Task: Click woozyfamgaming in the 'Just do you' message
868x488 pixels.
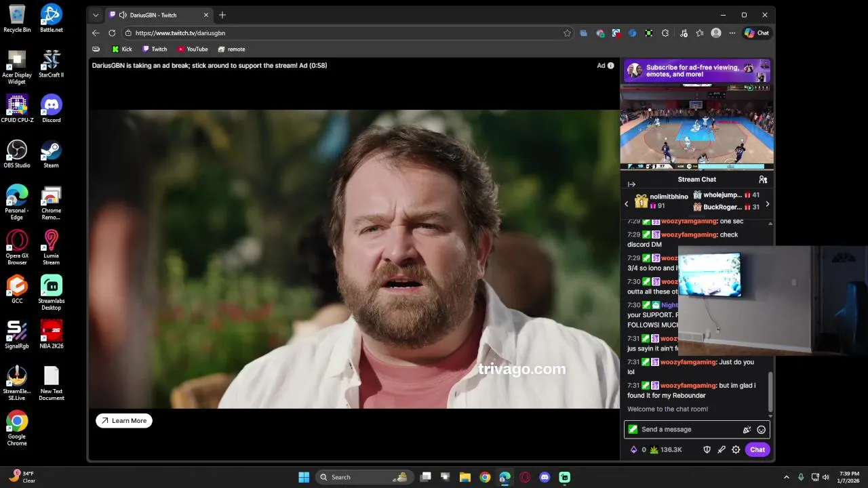Action: pos(688,362)
